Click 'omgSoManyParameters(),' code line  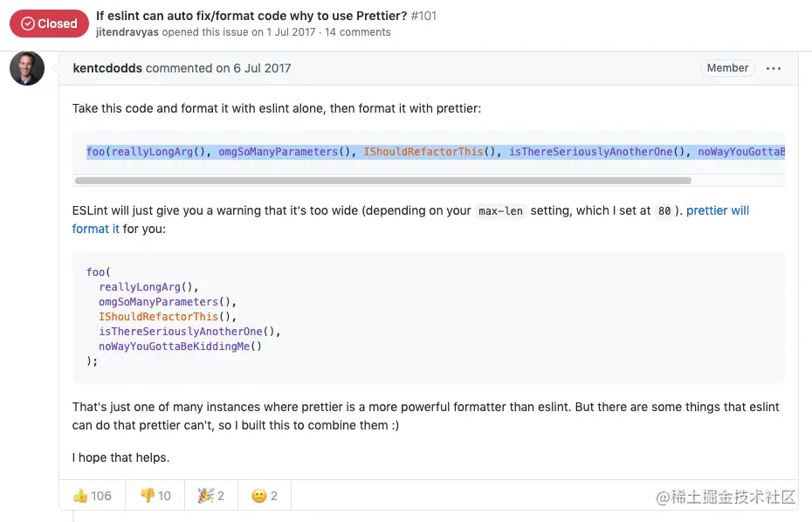pos(168,302)
